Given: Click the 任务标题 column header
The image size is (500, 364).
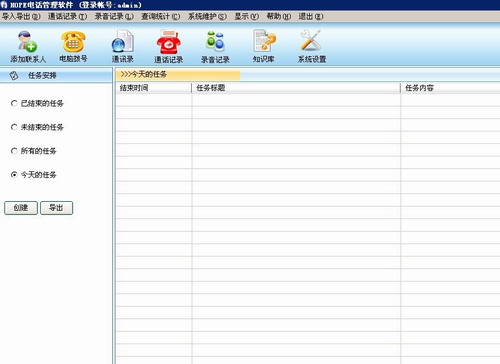Looking at the screenshot, I should click(x=296, y=88).
